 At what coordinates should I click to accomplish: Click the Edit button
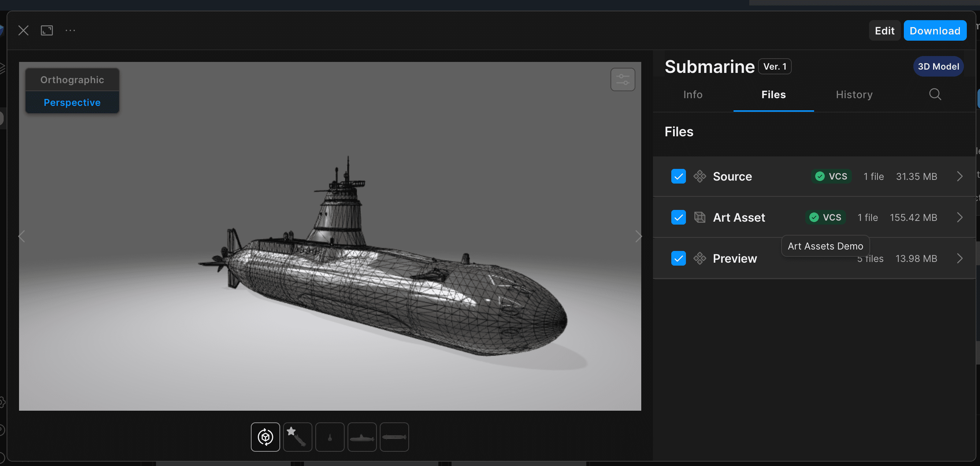pos(884,30)
